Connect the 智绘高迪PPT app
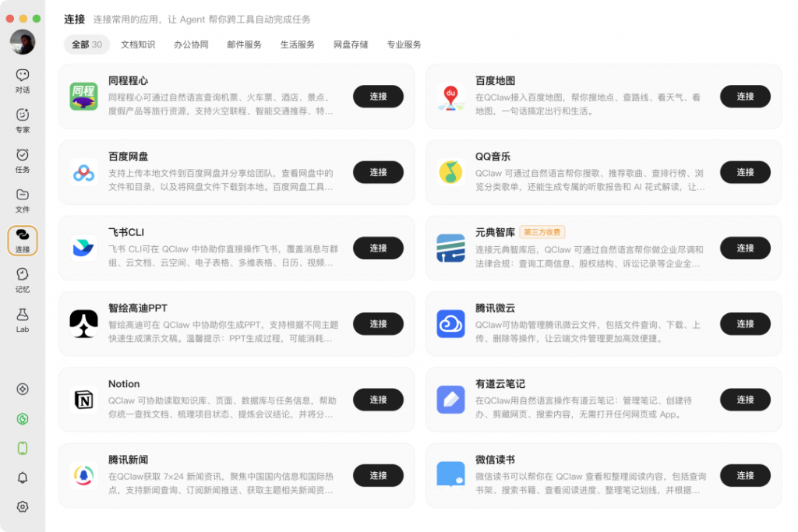Screen dimensions: 798x532 tap(378, 323)
